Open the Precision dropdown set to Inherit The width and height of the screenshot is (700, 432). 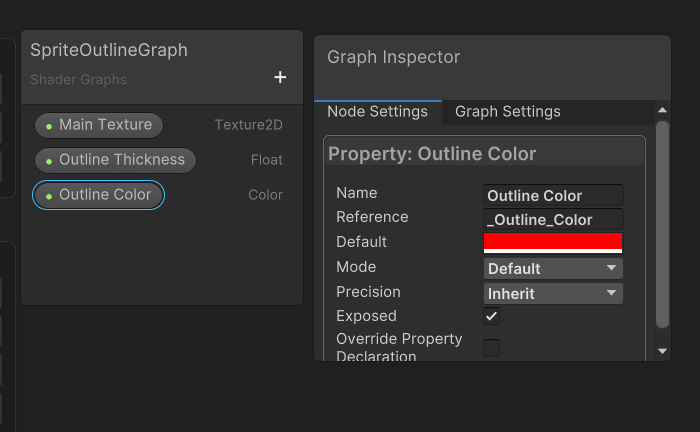(553, 293)
